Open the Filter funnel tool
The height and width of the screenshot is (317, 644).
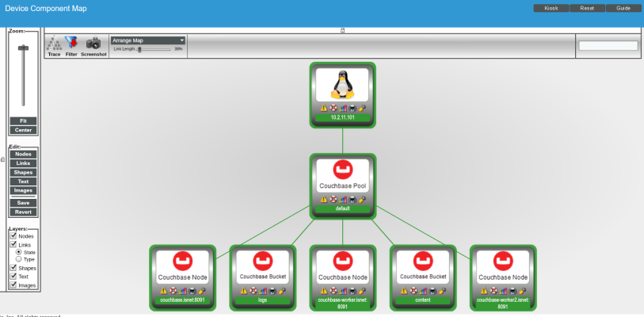71,46
